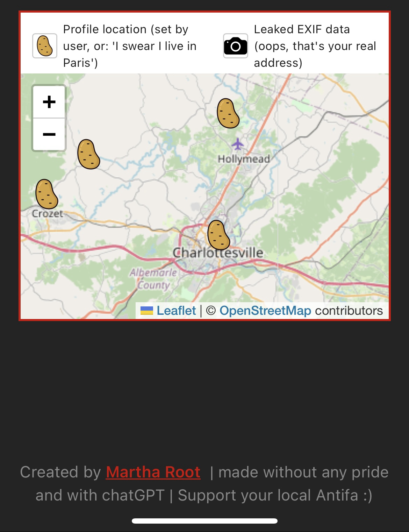Select the potato marker north of Hollymead

(x=228, y=113)
